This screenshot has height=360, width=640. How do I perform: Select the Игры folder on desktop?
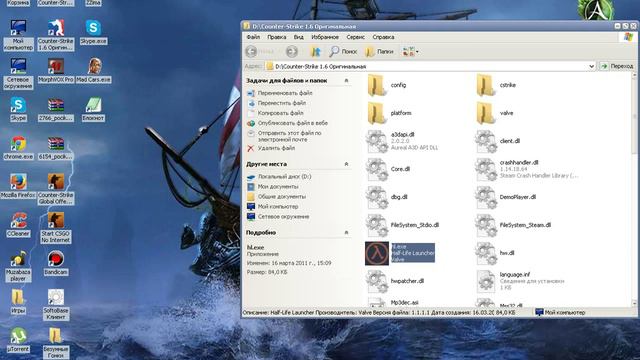click(18, 301)
